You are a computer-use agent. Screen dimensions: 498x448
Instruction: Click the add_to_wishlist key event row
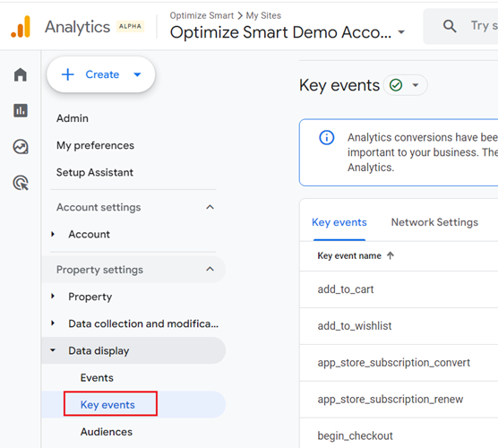pos(399,326)
